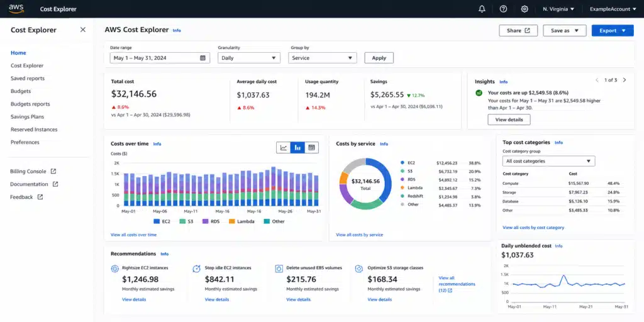Open Feedback external link

click(26, 197)
